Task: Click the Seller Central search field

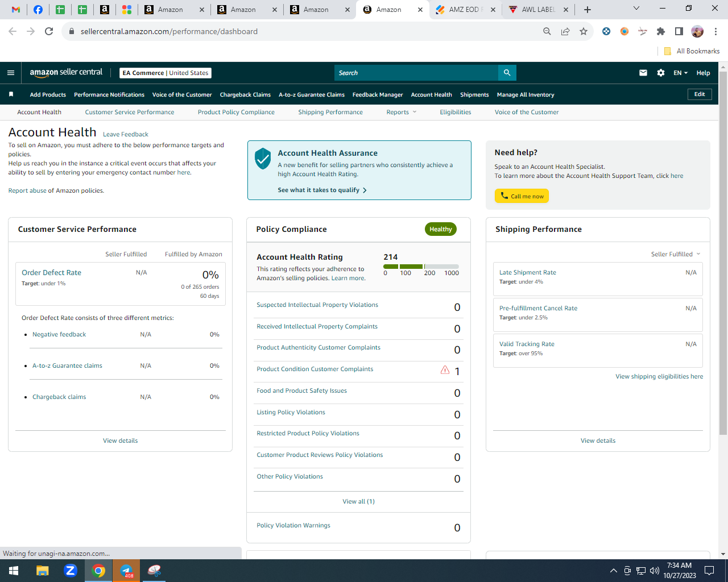Action: [416, 73]
